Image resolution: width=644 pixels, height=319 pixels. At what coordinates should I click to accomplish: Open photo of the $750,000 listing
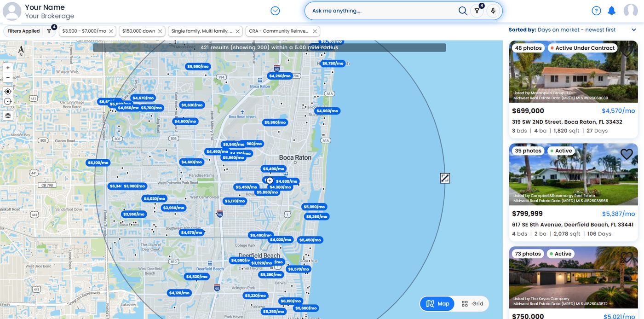573,278
